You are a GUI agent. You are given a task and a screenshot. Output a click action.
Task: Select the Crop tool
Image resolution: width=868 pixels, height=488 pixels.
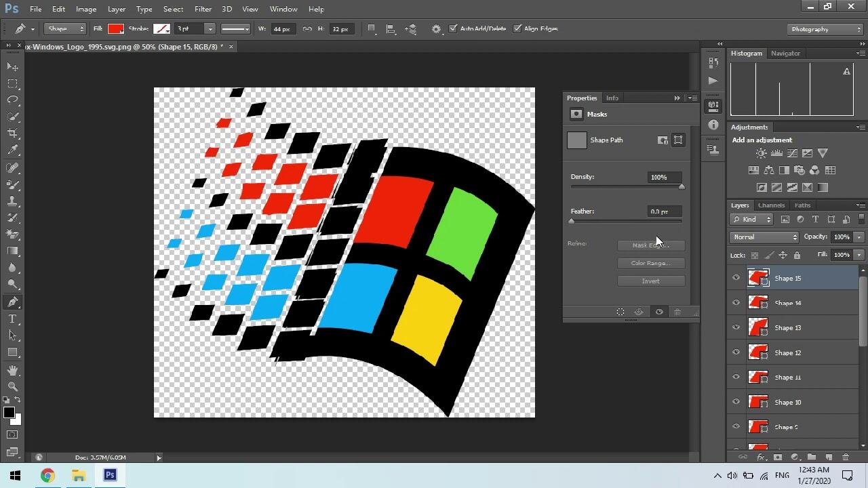[13, 134]
